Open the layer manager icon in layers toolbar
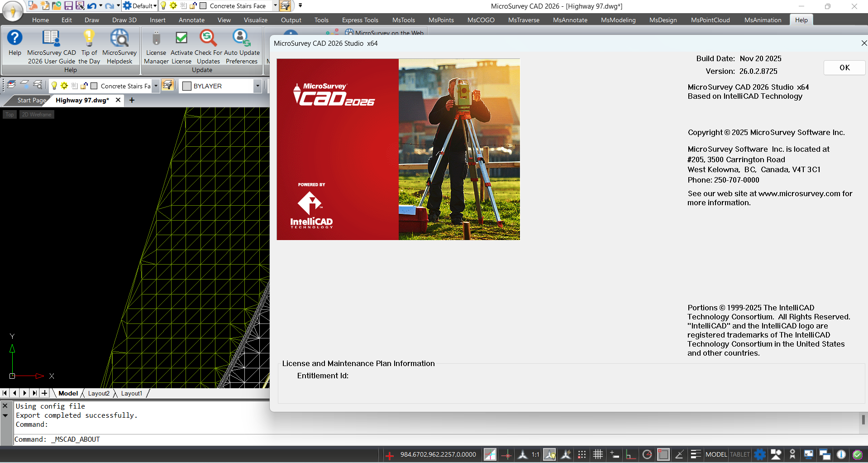Image resolution: width=868 pixels, height=463 pixels. (x=11, y=86)
